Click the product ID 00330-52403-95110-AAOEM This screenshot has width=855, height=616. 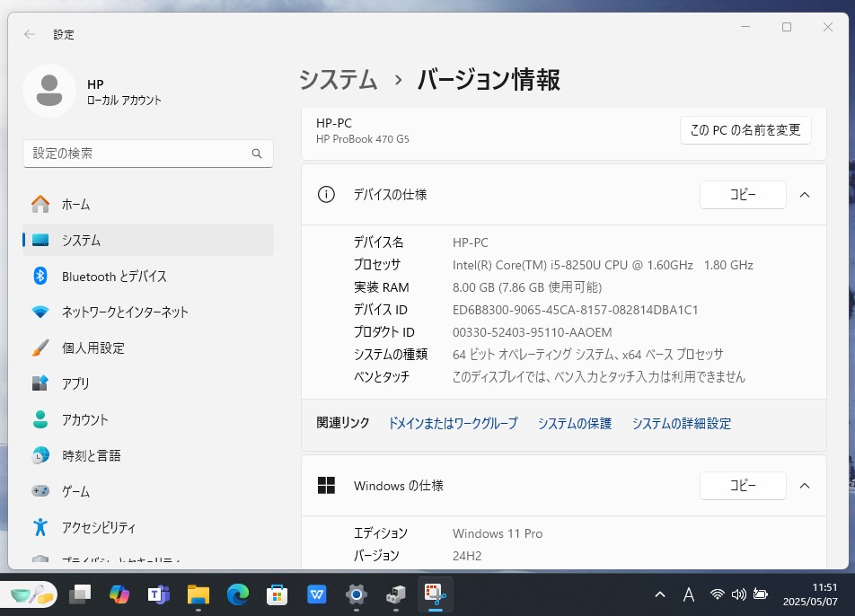(533, 332)
